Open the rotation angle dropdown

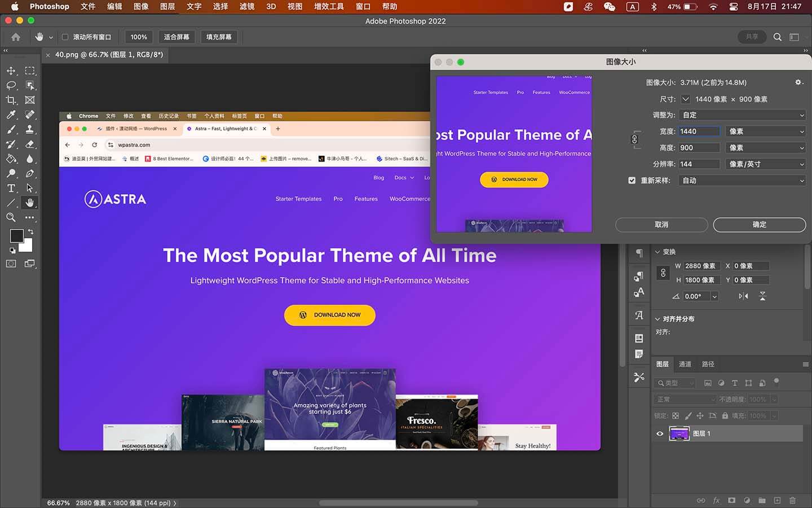coord(714,296)
